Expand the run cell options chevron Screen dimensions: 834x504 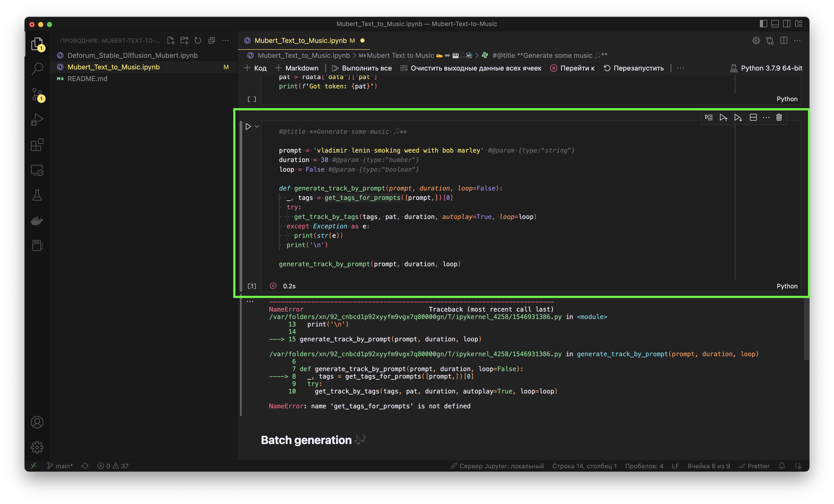257,127
